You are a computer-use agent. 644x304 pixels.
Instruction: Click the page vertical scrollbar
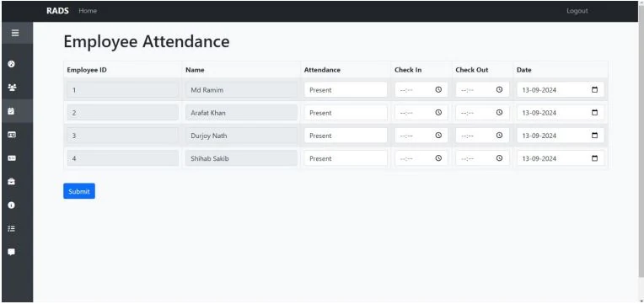641,141
